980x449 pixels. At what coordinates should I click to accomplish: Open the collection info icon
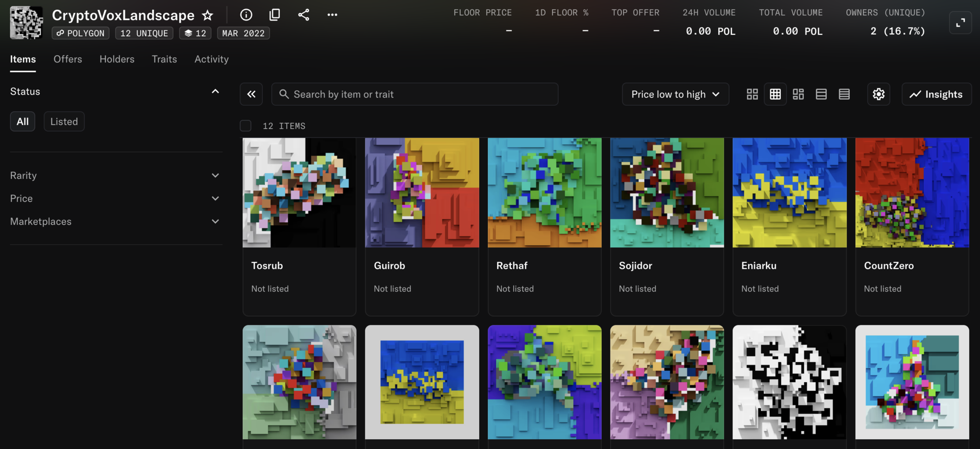(x=246, y=15)
